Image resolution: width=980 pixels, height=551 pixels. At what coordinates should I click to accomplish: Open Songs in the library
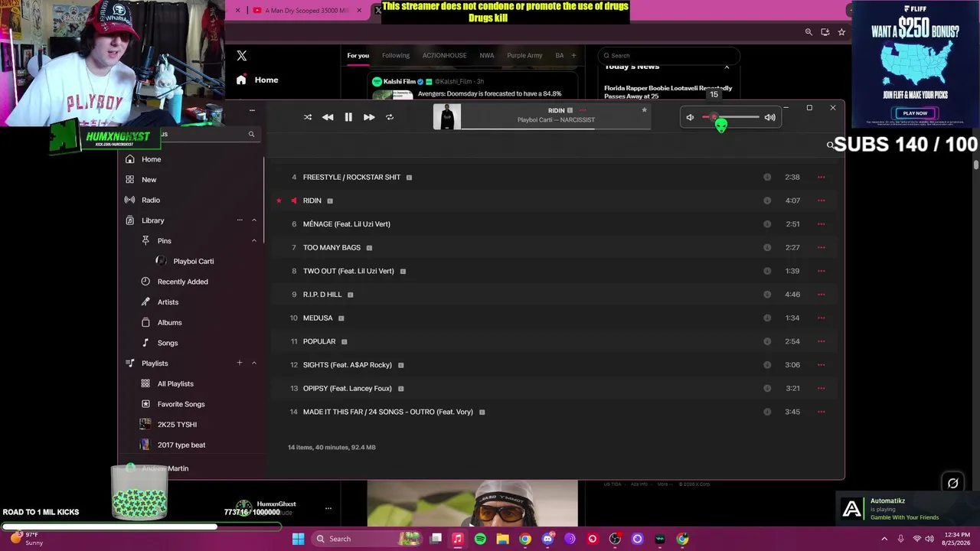pos(167,343)
